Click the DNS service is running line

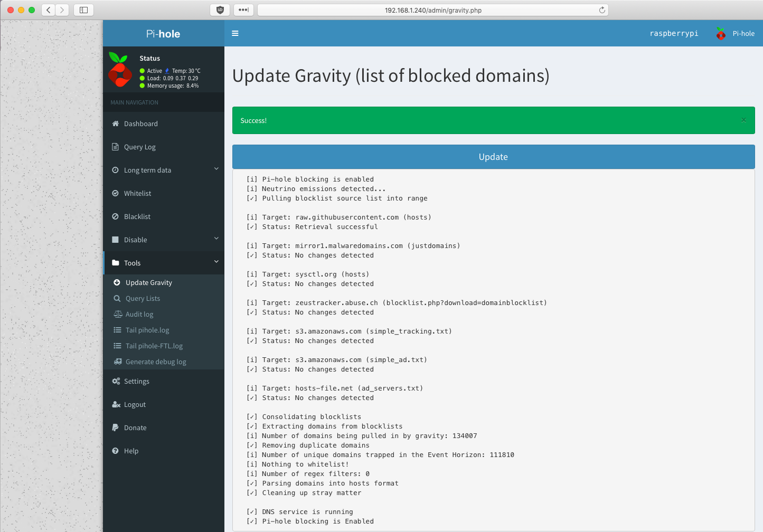[x=300, y=512]
